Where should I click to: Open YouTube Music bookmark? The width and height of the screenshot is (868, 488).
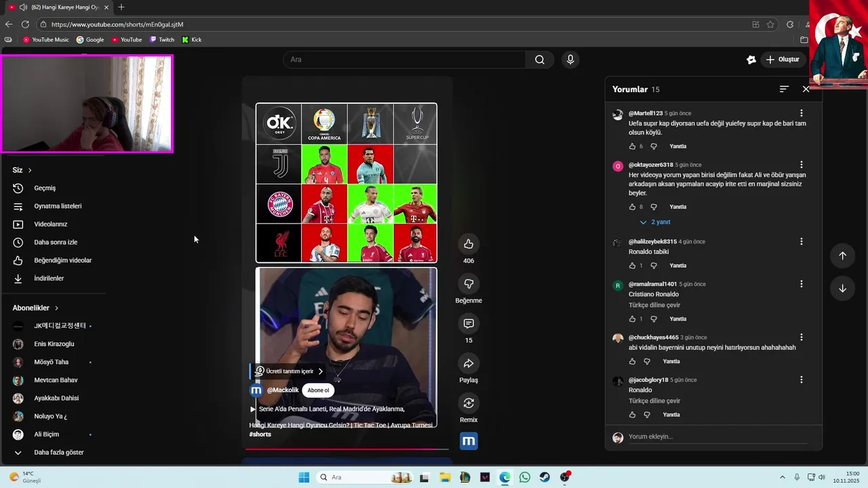pyautogui.click(x=46, y=40)
